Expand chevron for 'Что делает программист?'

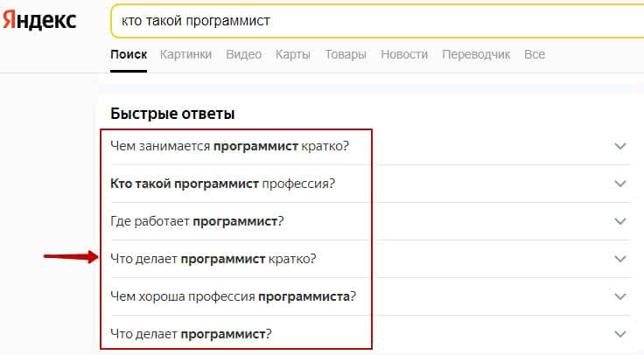pos(620,334)
